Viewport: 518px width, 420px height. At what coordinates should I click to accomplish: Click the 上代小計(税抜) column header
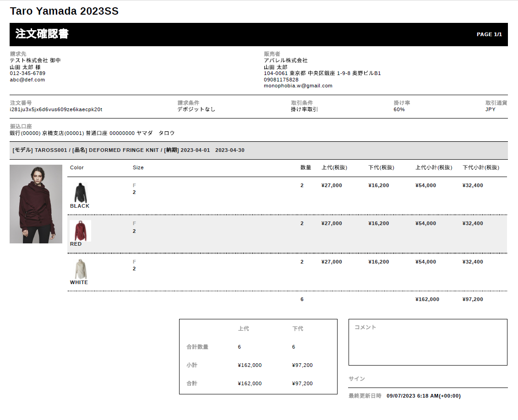434,167
